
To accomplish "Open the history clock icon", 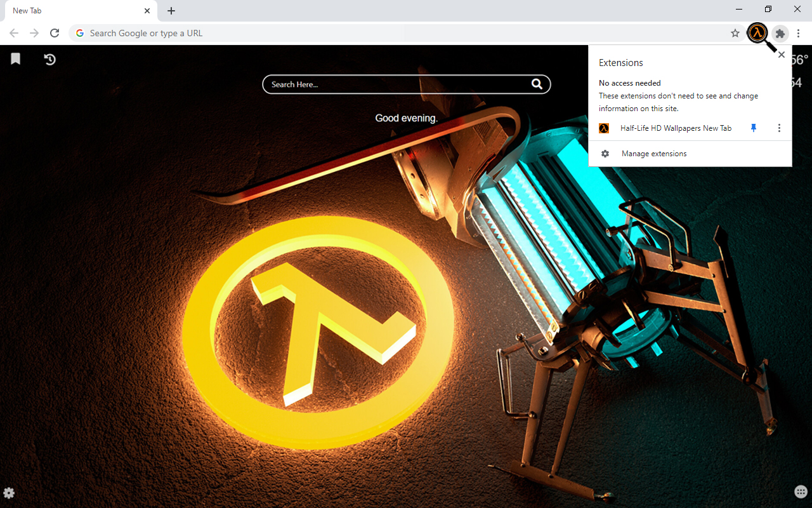I will pos(49,59).
